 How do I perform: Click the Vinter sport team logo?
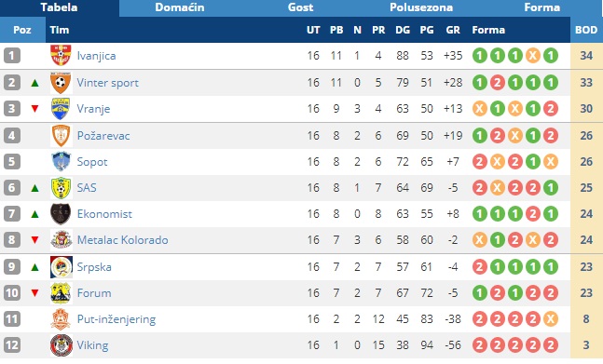(61, 83)
